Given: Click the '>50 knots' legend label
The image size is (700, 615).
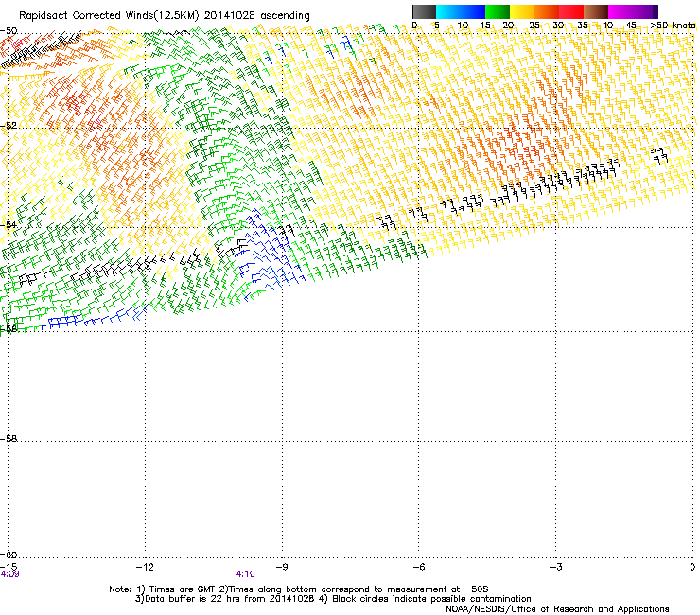Looking at the screenshot, I should tap(673, 26).
